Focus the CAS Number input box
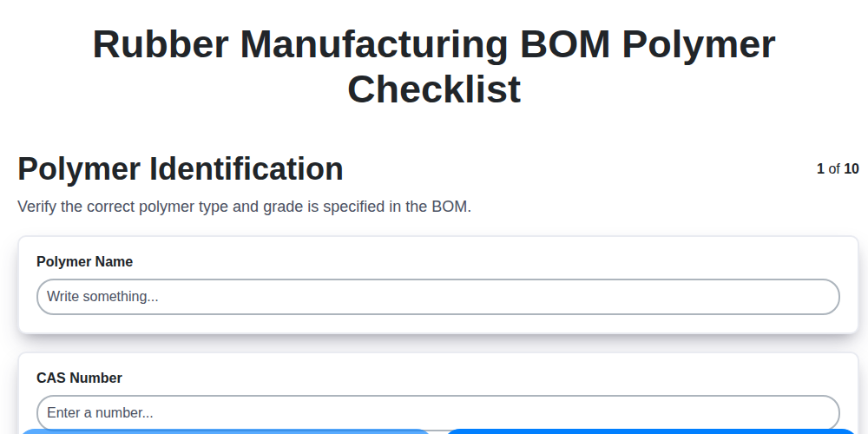 (x=437, y=412)
